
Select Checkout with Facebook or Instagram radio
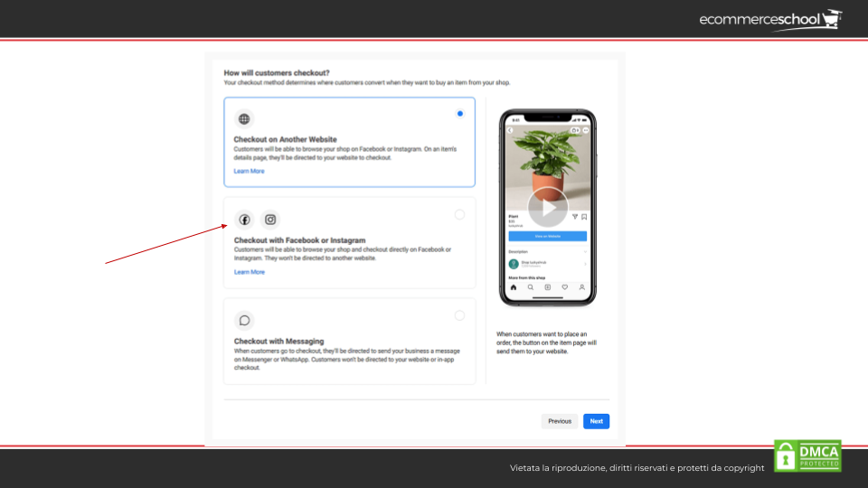coord(460,214)
